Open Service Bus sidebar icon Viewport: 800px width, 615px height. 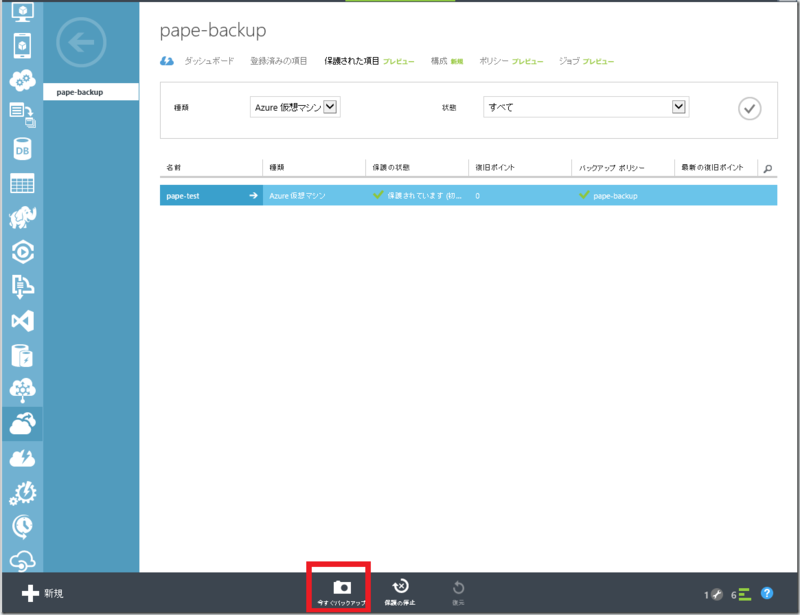(x=22, y=286)
